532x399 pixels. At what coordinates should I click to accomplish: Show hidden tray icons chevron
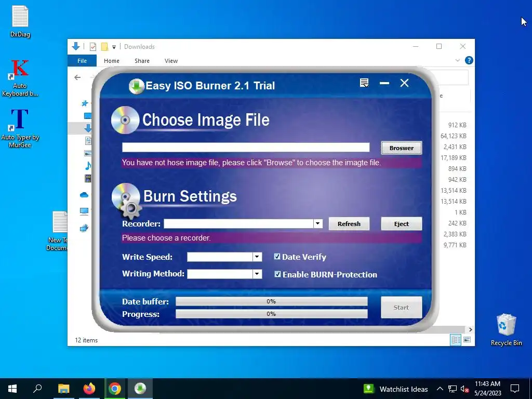440,389
